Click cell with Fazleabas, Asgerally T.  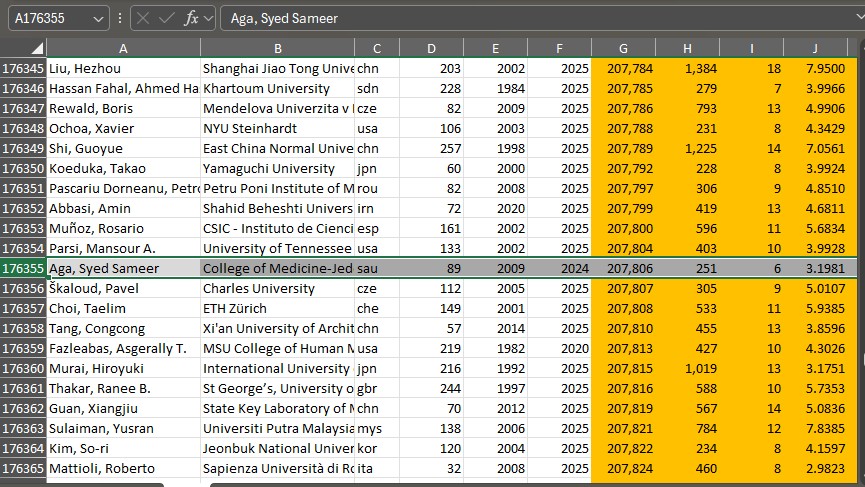124,349
